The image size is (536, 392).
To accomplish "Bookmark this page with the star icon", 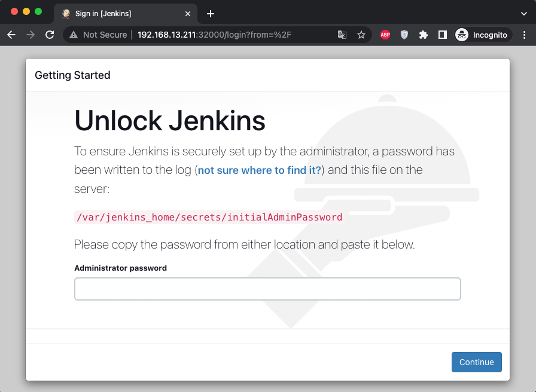I will click(361, 35).
